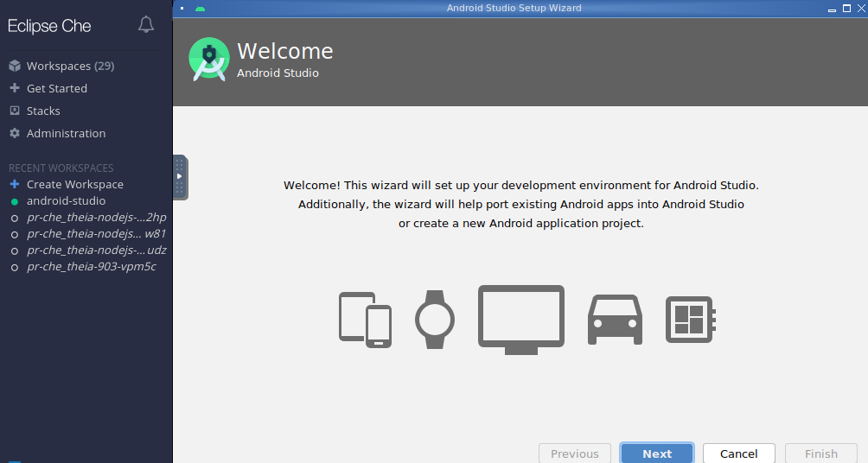Select Create Workspace in recent workspaces
Screen dimensions: 868x463
click(x=74, y=184)
